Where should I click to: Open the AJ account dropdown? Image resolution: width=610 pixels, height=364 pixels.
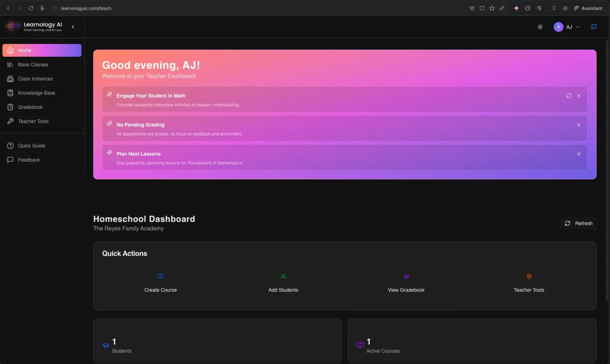coord(567,27)
